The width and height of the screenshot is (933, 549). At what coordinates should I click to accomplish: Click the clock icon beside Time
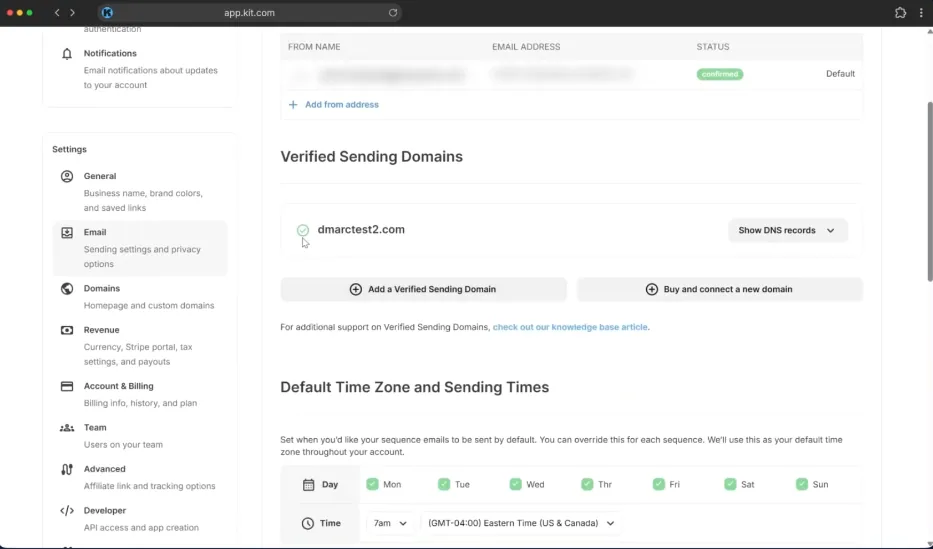pyautogui.click(x=308, y=523)
